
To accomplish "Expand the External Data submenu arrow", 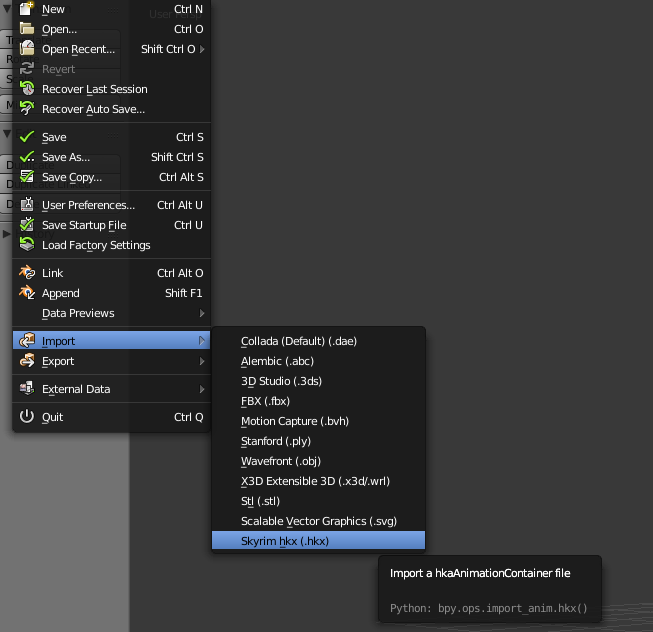I will [202, 389].
